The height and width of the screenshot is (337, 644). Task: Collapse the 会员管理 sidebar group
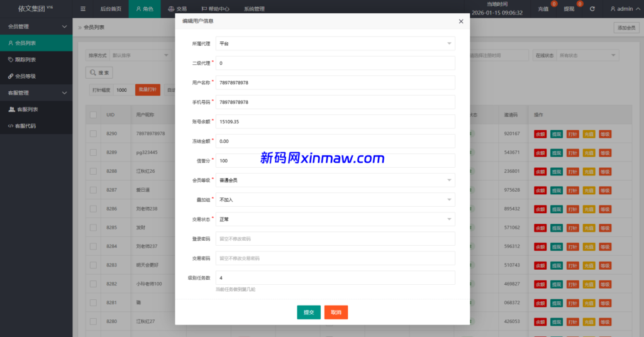(36, 26)
